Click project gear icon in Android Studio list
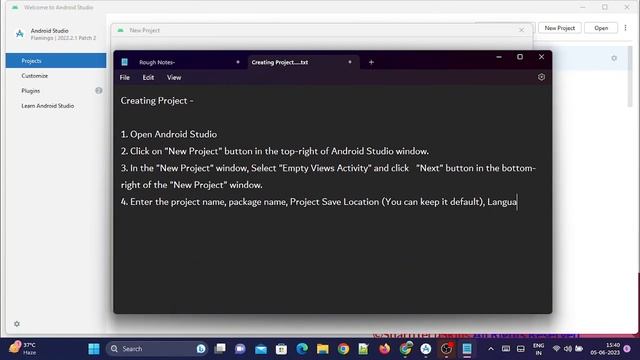Screen dimensions: 640x360 pyautogui.click(x=614, y=58)
